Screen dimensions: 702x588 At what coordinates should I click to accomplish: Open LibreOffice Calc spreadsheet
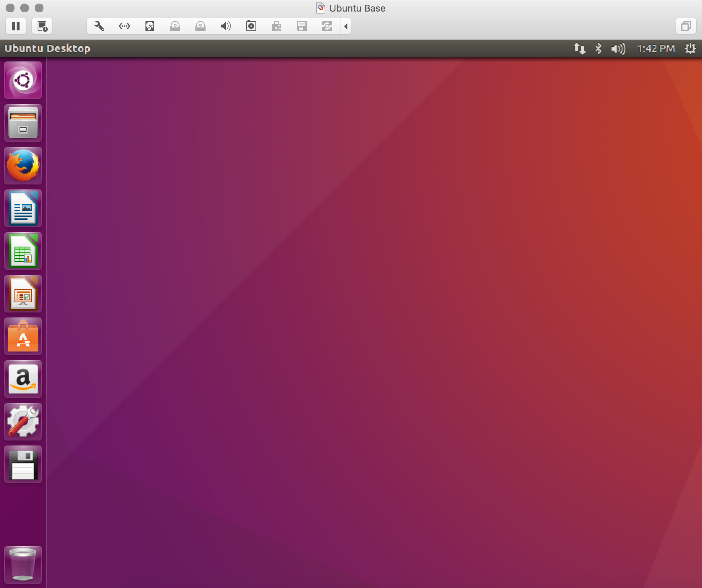tap(24, 251)
